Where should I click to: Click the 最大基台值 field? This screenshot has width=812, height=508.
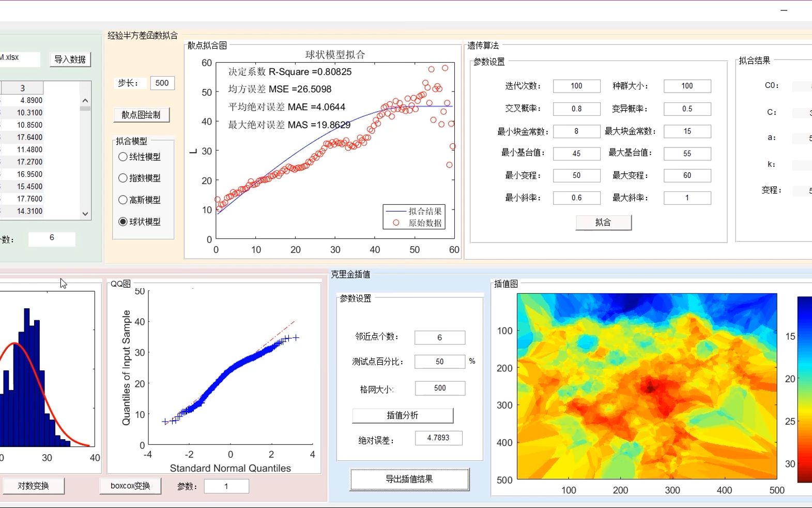click(x=687, y=154)
